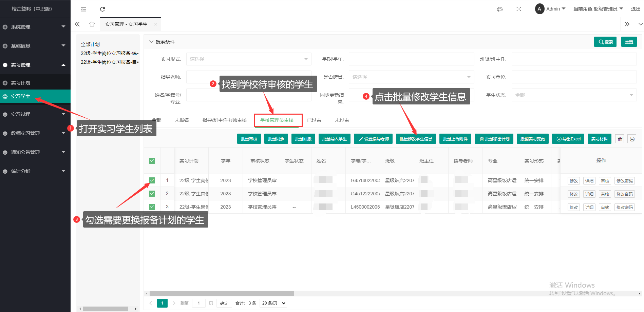
Task: Click the page refresh icon
Action: pos(102,9)
